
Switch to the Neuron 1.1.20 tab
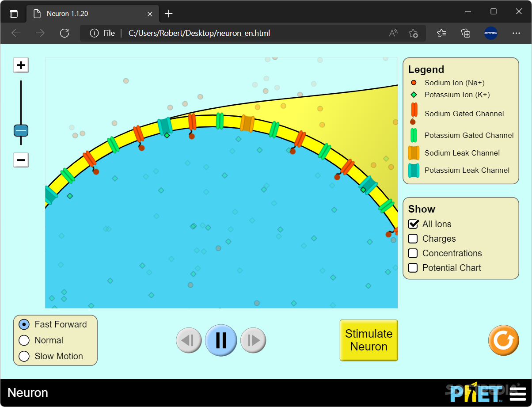point(93,14)
